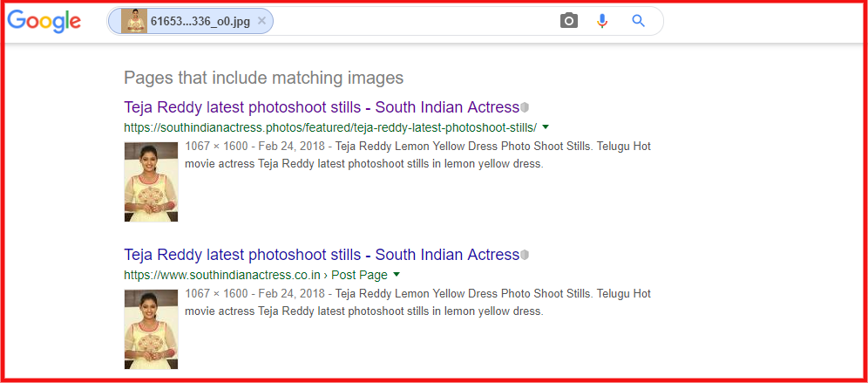Start voice search with microphone icon
Screen dimensions: 868x383
[x=602, y=21]
